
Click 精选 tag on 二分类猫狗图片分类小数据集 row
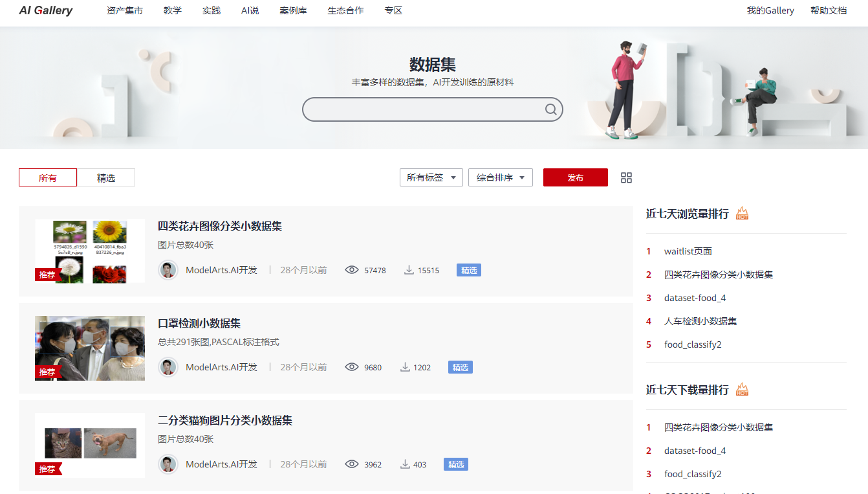456,464
